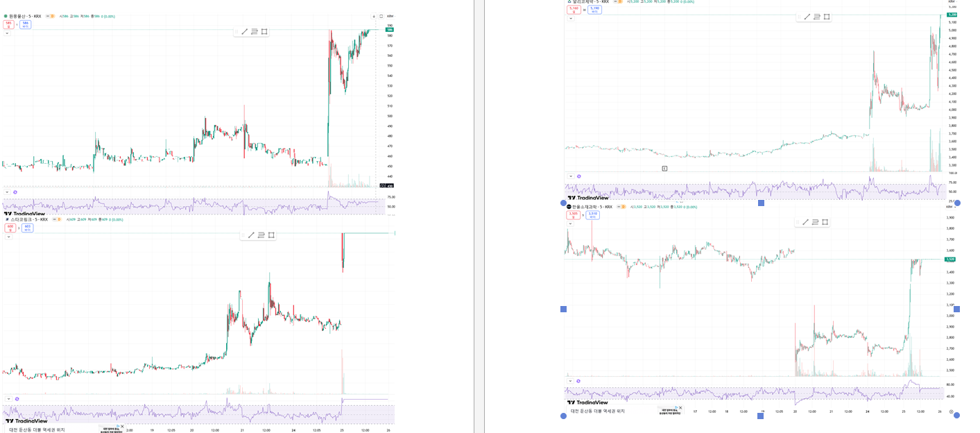Open time axis settings gear on 한울소재과학 chart
980x433 pixels.
click(x=951, y=411)
